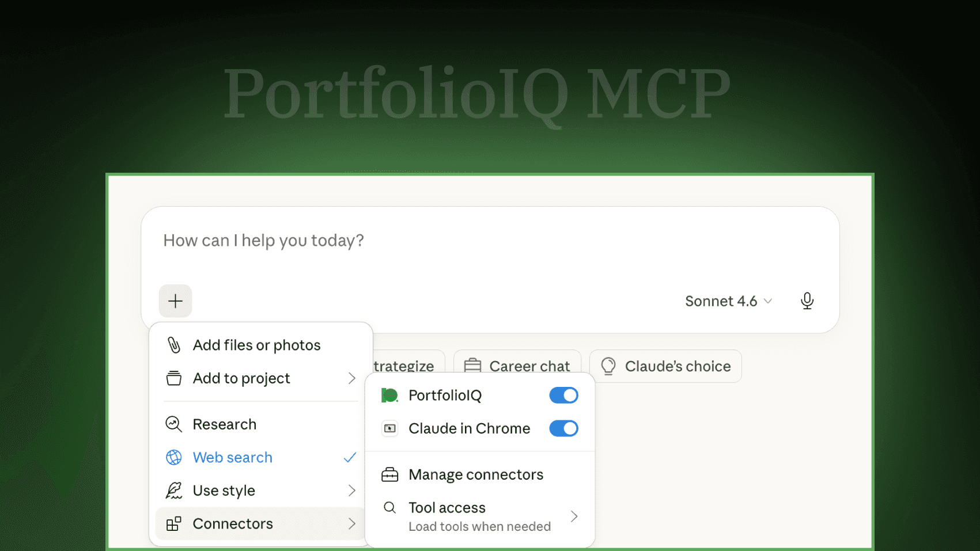Viewport: 980px width, 551px height.
Task: Select the Connectors menu item
Action: (x=260, y=523)
